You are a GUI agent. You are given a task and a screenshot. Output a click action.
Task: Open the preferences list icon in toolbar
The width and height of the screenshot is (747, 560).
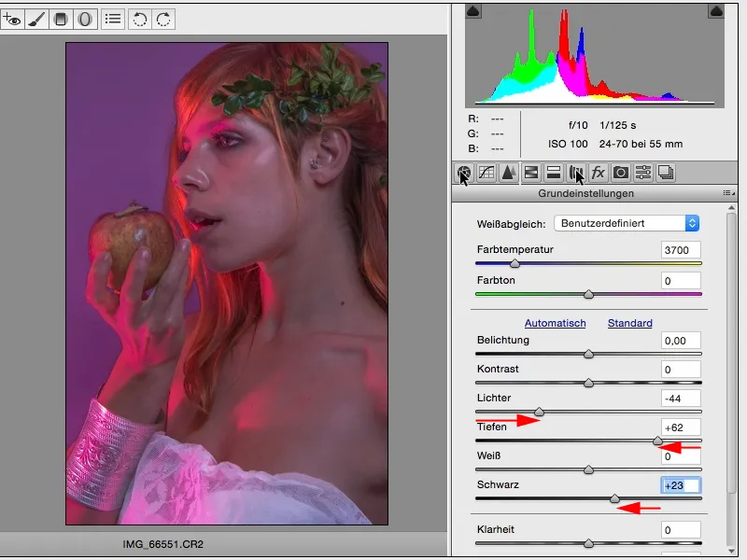(x=113, y=19)
